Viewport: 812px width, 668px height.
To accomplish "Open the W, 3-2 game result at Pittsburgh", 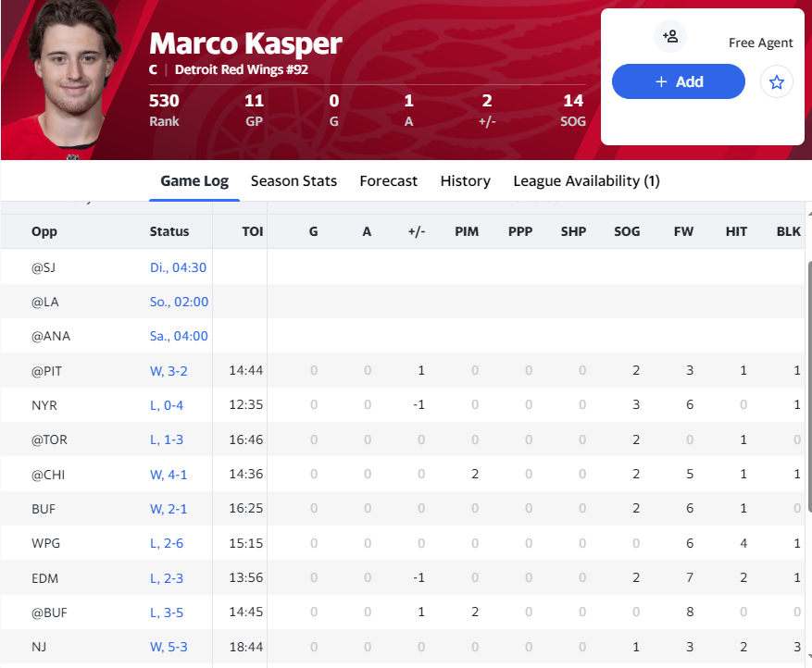I will click(x=169, y=371).
